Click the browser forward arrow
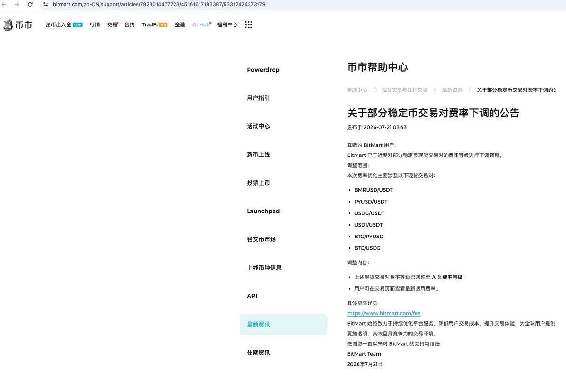Screen dimensions: 566x392 pyautogui.click(x=17, y=4)
